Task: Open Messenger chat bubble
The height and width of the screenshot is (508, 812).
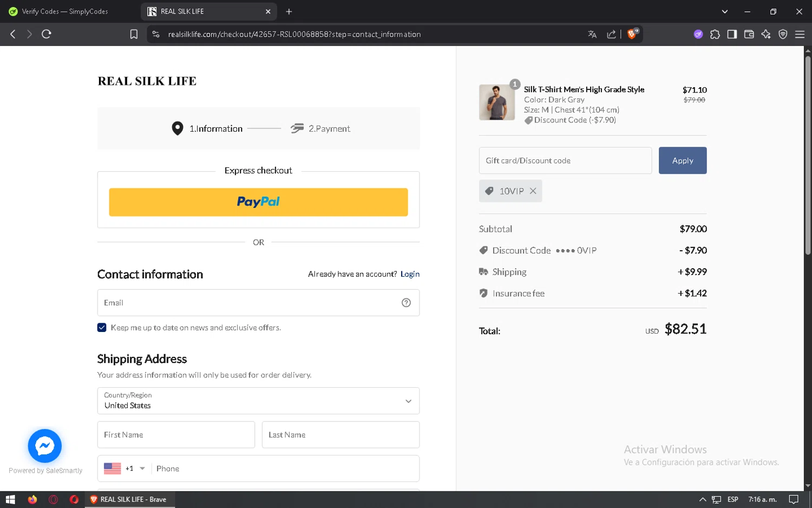Action: 45,446
